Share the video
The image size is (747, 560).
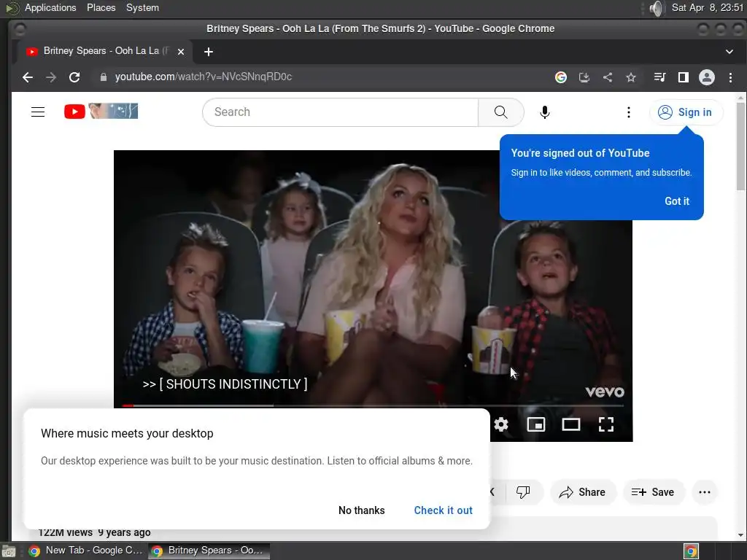[x=583, y=492]
